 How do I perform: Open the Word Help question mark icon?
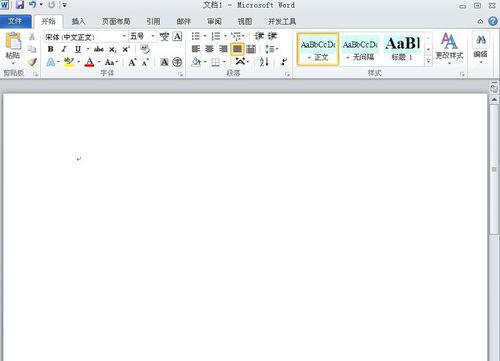493,21
